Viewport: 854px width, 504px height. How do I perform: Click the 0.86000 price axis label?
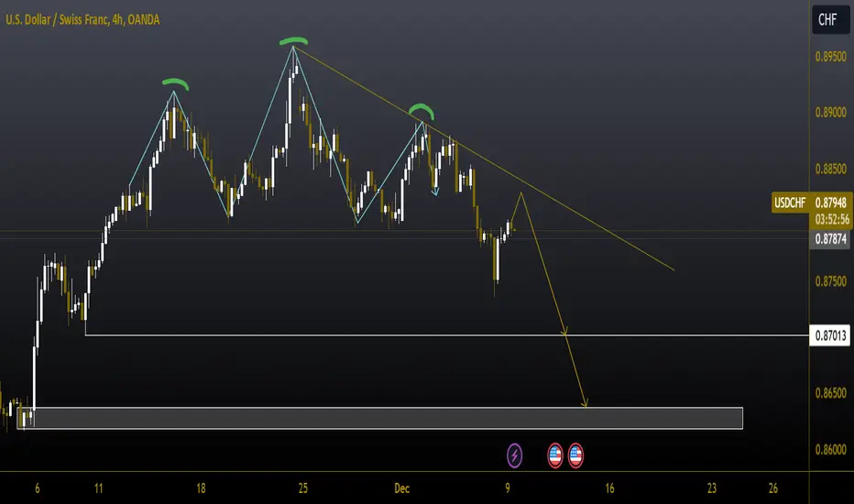tap(830, 450)
